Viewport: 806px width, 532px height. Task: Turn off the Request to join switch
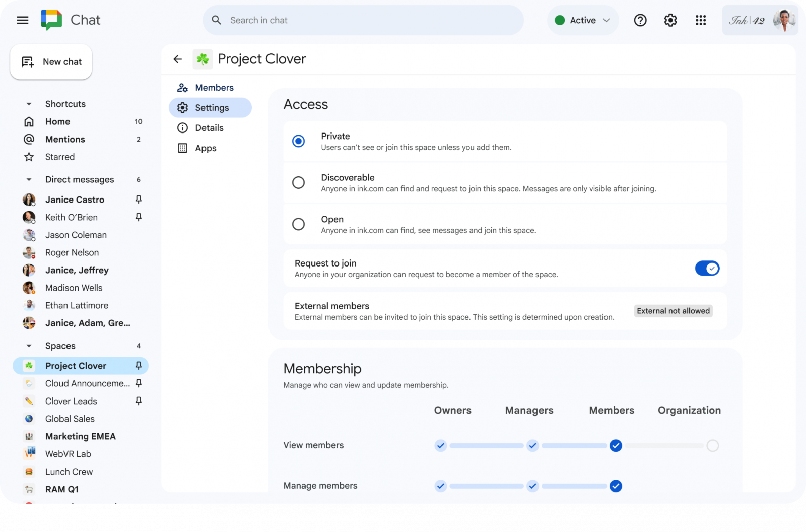[707, 269]
